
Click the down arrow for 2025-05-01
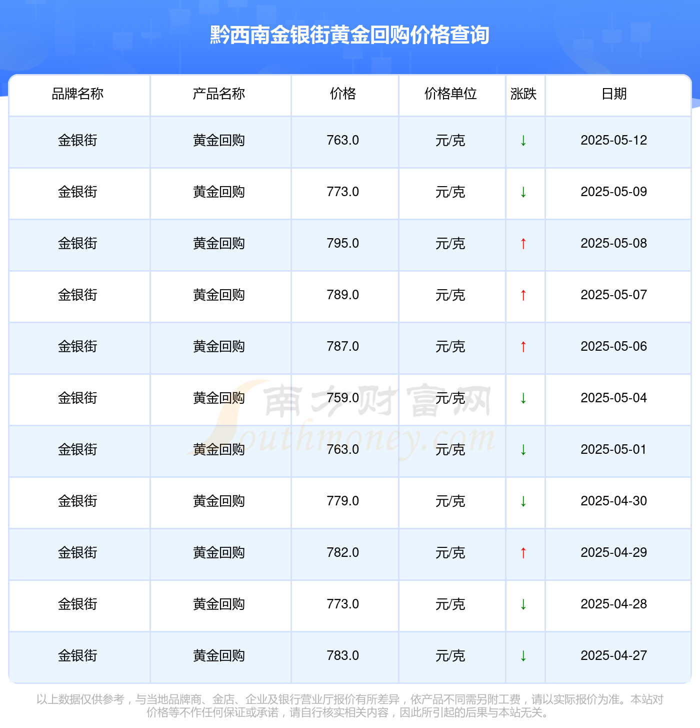pos(523,450)
